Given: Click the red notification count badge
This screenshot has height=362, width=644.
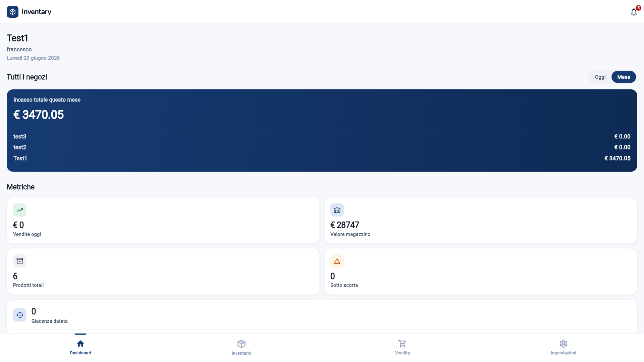Looking at the screenshot, I should click(x=638, y=8).
